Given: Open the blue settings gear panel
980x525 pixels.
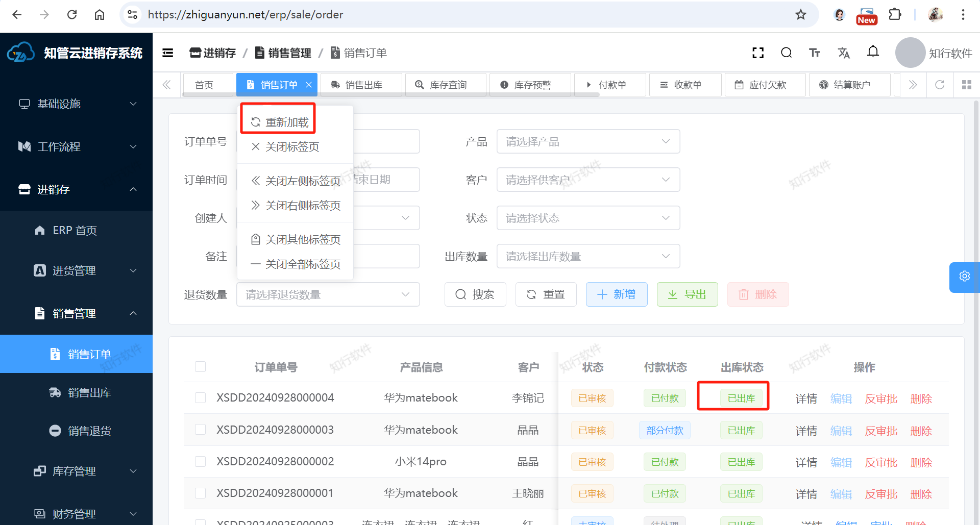Looking at the screenshot, I should (x=964, y=277).
